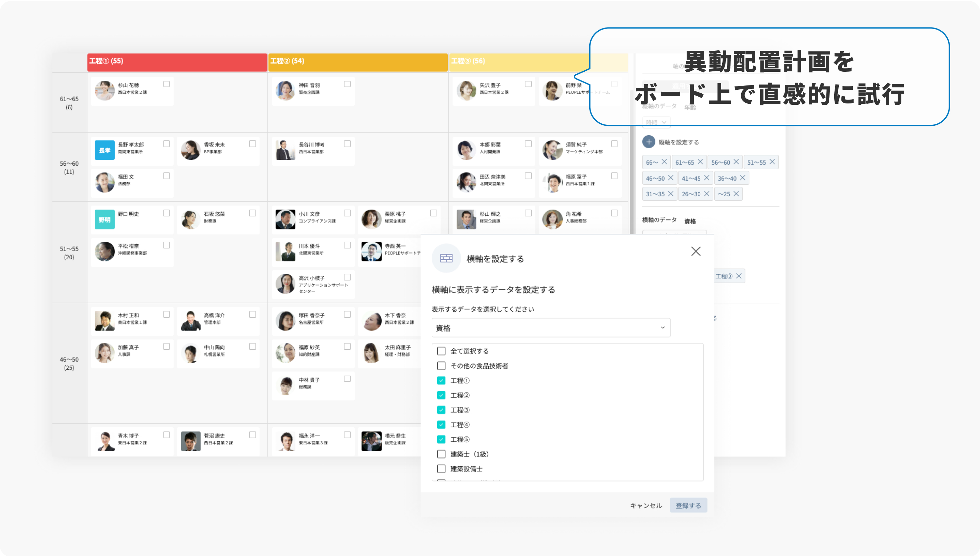Remove the 36〜40 age tag
980x556 pixels.
point(742,178)
